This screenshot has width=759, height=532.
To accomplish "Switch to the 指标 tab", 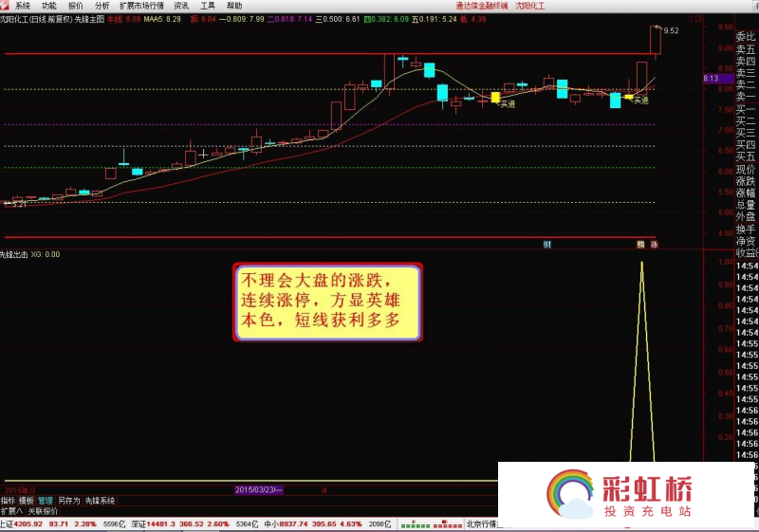I will tap(8, 500).
